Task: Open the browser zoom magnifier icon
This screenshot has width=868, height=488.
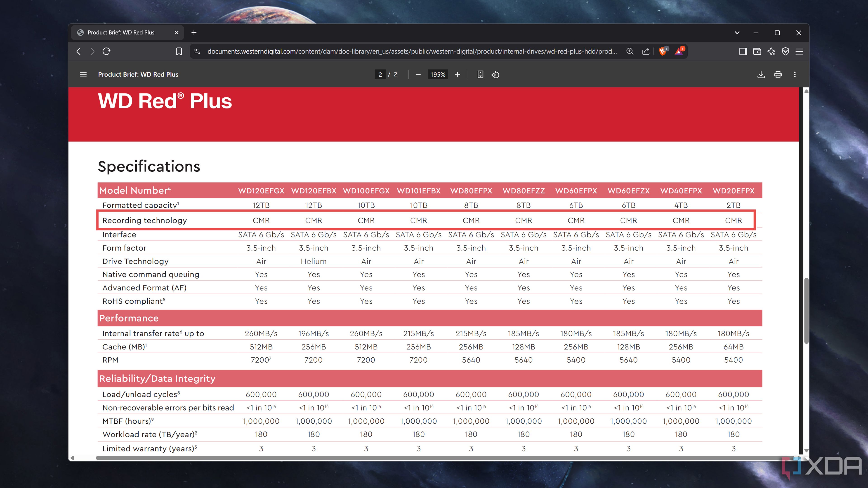Action: (630, 51)
